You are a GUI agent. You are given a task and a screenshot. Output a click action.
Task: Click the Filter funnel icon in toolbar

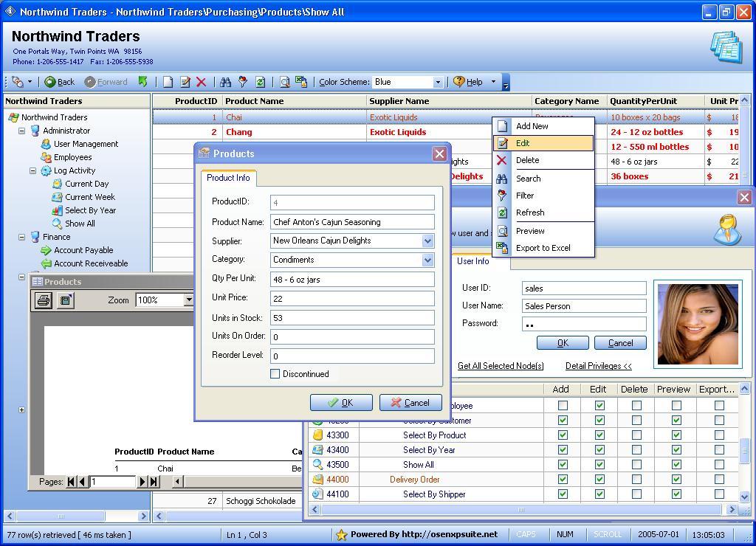[x=242, y=82]
